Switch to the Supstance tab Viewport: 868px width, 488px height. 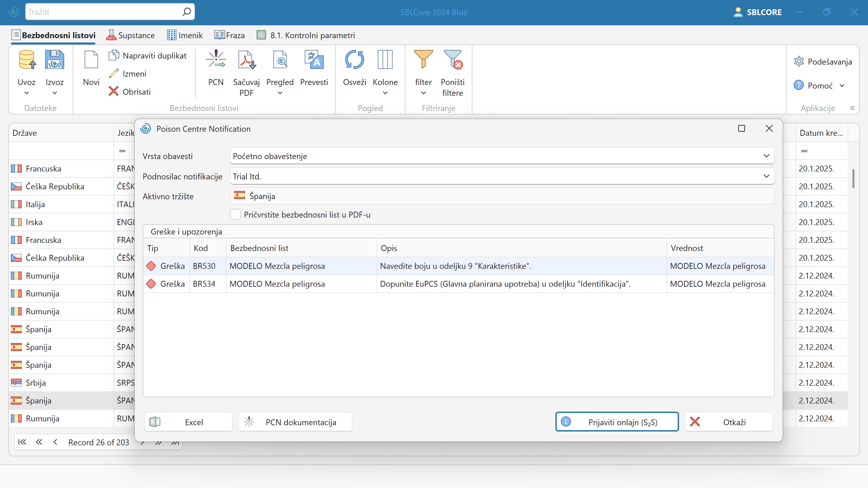pos(130,35)
